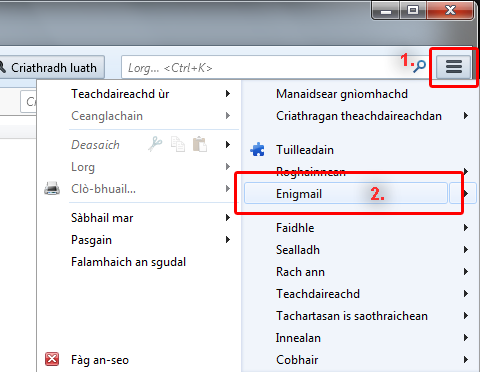Open the Pasgain menu entry
The image size is (480, 372).
coord(91,240)
